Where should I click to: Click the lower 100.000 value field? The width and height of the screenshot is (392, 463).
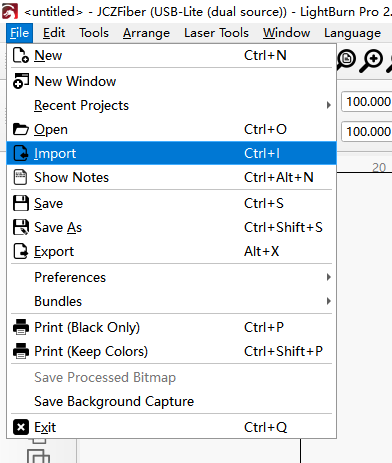pyautogui.click(x=367, y=132)
